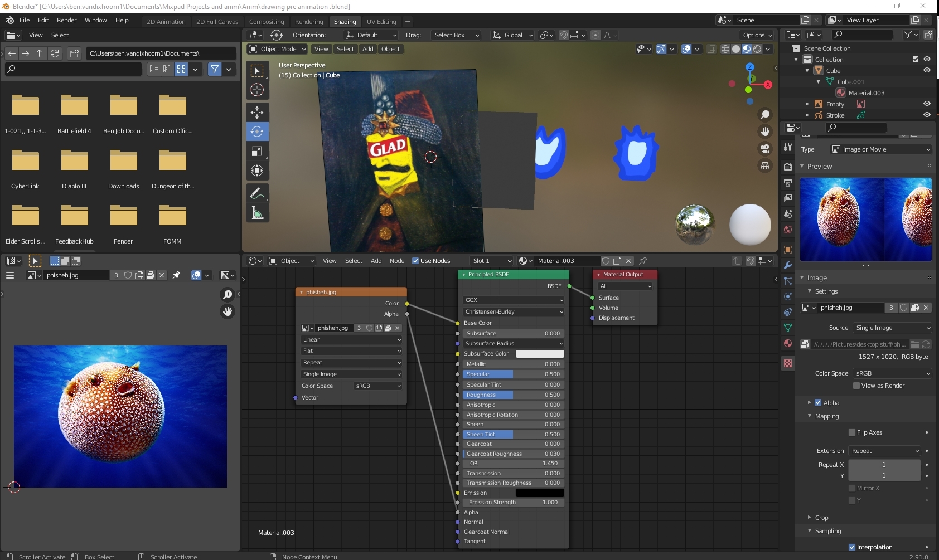The image size is (939, 560).
Task: Click the Add menu in node editor
Action: pyautogui.click(x=376, y=261)
